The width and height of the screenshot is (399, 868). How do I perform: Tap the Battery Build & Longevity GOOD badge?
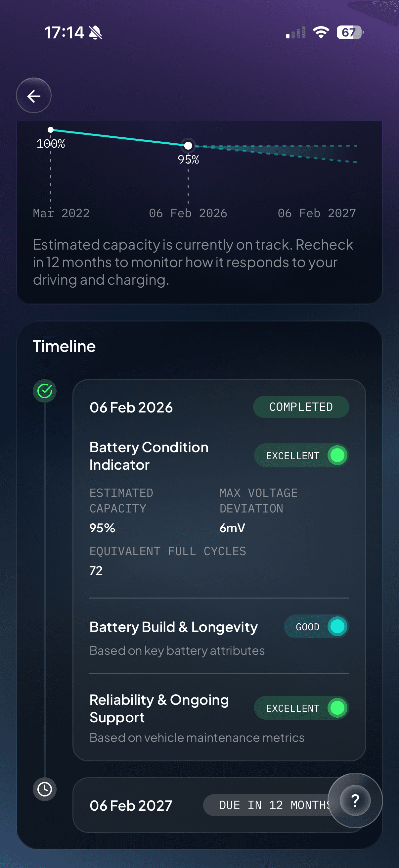(x=316, y=626)
